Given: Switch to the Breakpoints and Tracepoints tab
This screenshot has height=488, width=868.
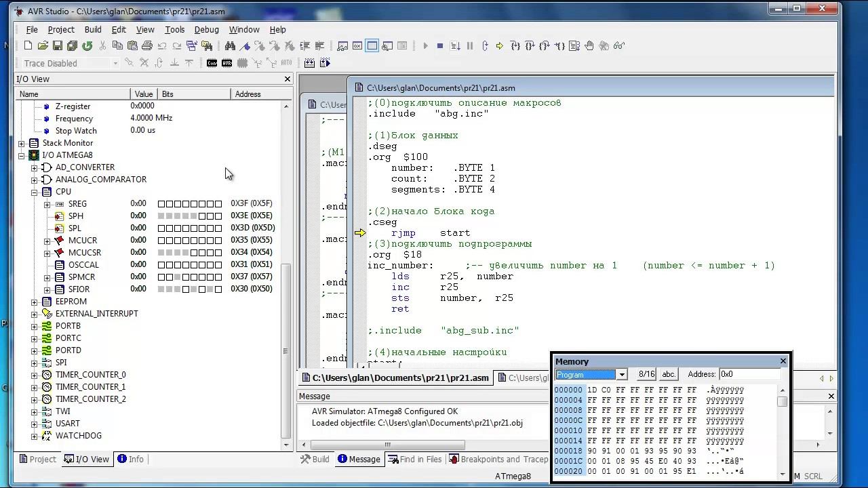Looking at the screenshot, I should click(x=498, y=460).
